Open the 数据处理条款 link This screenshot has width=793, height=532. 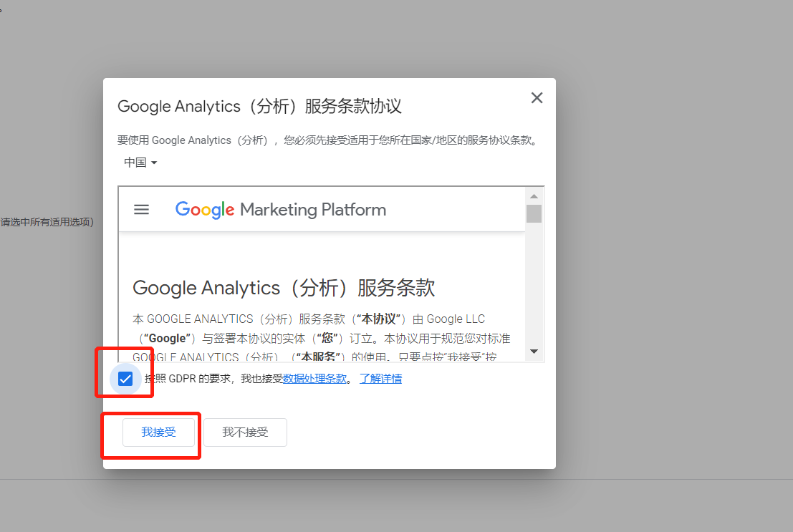pos(314,378)
